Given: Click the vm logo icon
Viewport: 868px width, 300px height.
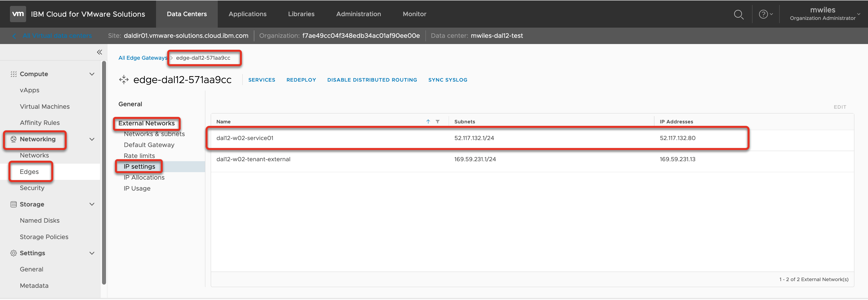Looking at the screenshot, I should [18, 14].
